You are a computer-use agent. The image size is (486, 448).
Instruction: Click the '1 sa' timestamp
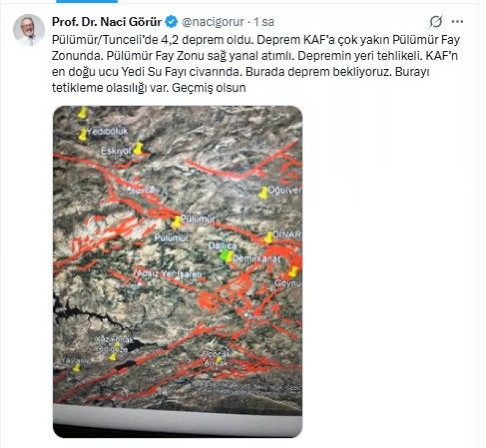click(264, 22)
